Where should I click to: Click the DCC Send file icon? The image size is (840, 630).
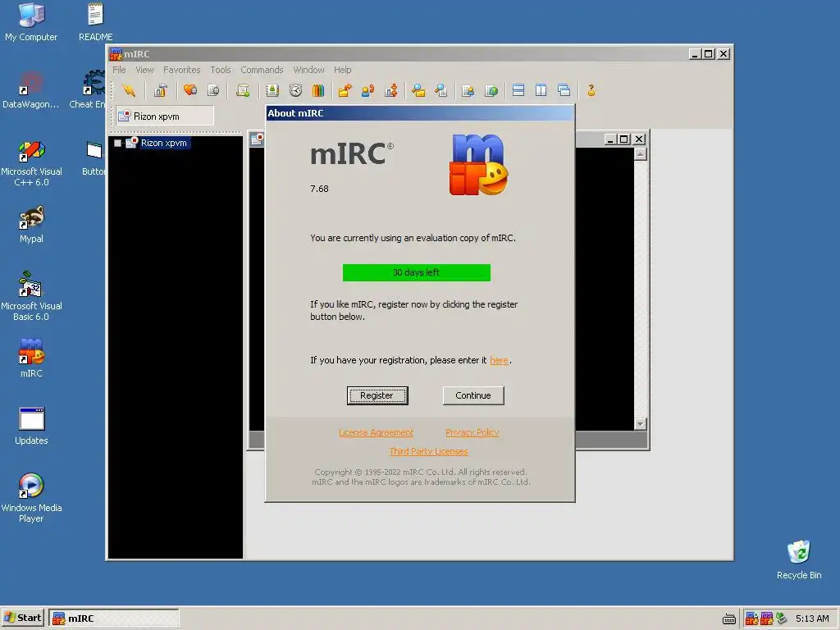click(345, 90)
